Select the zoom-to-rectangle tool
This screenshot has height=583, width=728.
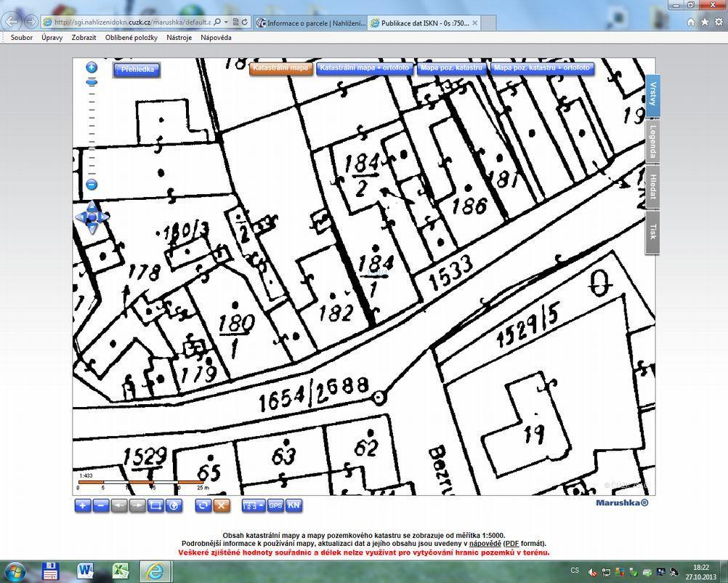[155, 505]
